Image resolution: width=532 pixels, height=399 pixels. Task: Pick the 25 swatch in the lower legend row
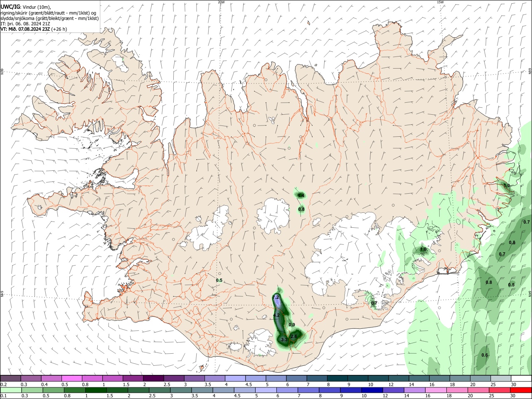pyautogui.click(x=499, y=390)
